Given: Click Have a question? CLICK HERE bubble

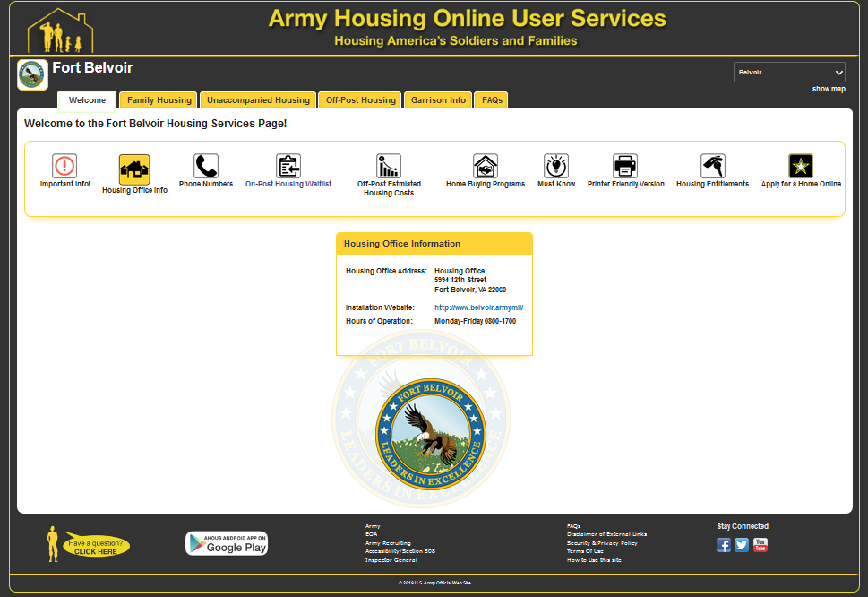Looking at the screenshot, I should pyautogui.click(x=97, y=547).
